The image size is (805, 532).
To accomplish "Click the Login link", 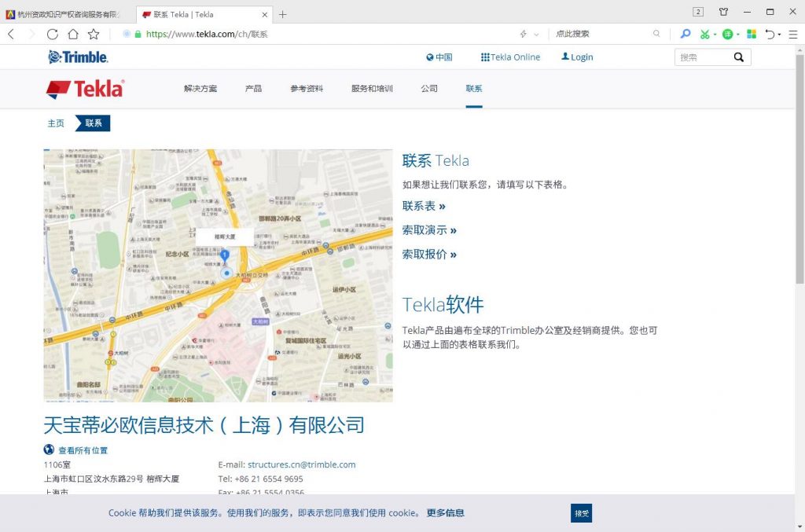I will point(577,57).
